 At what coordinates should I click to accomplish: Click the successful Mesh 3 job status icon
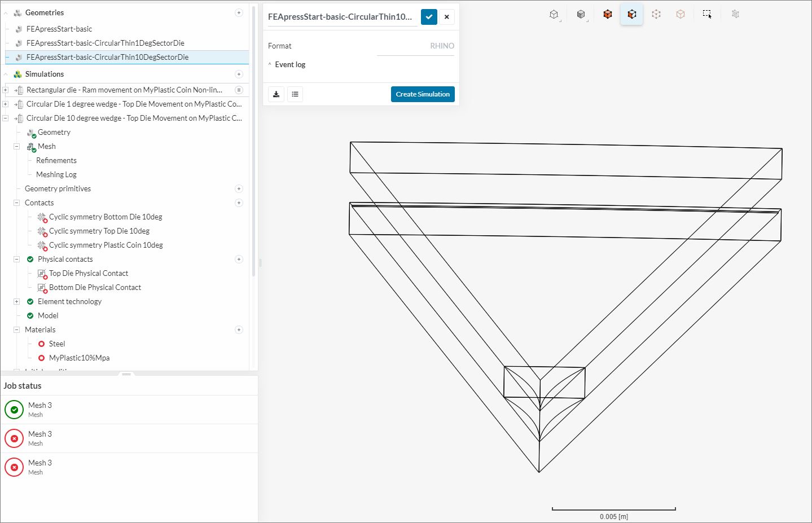[x=14, y=410]
